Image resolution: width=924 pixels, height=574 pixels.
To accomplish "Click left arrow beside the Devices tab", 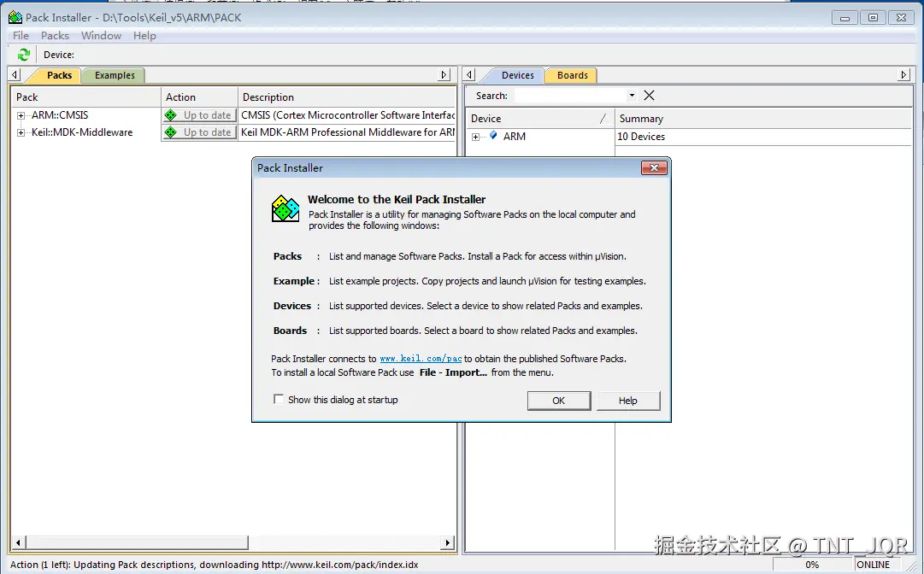I will [x=469, y=75].
